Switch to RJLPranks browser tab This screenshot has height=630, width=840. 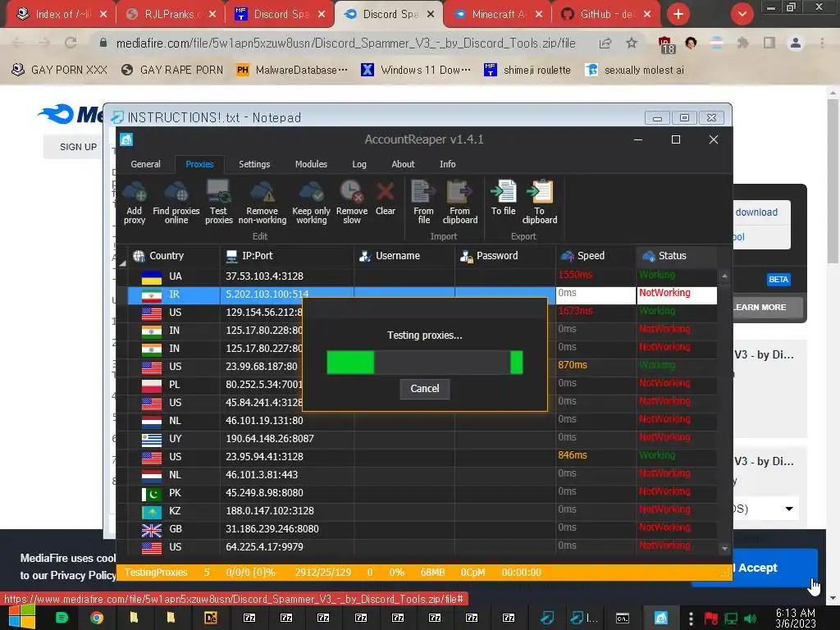171,15
